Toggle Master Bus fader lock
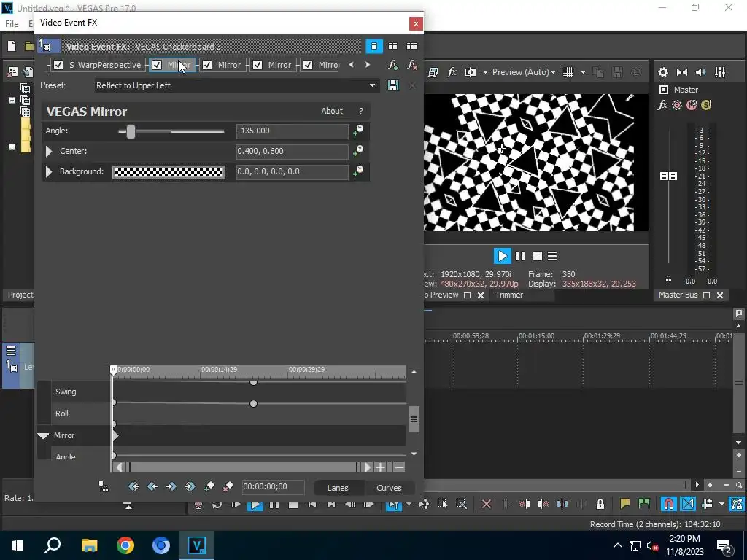747x560 pixels. tap(668, 279)
